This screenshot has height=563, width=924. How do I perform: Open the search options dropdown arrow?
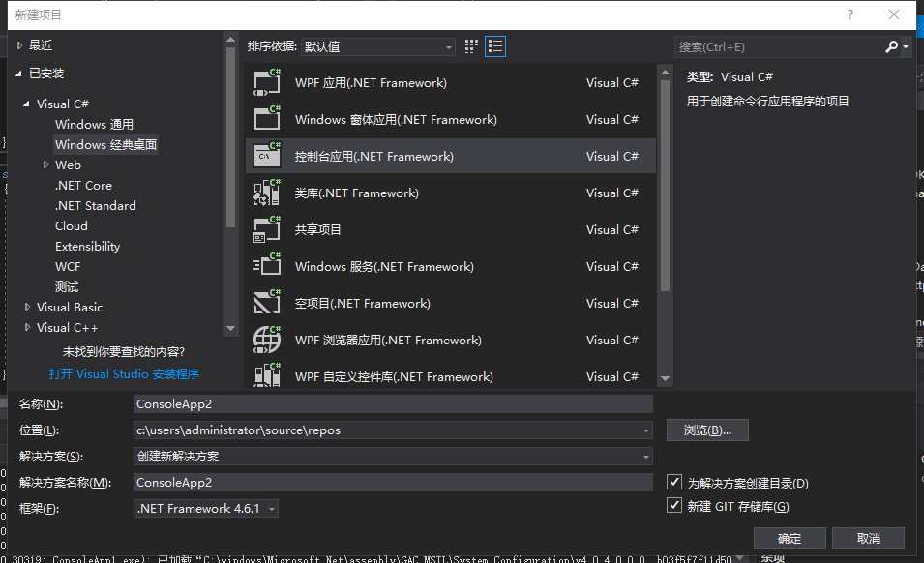tap(906, 46)
